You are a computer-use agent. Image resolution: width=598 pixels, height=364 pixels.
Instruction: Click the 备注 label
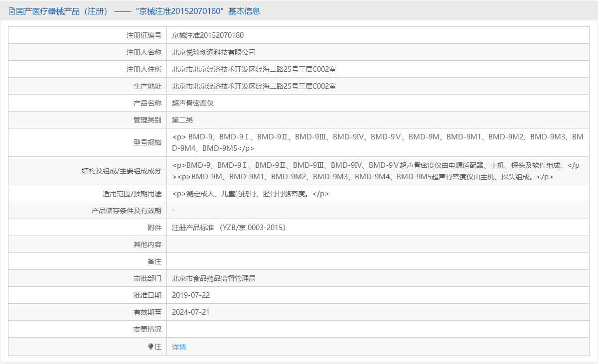(154, 261)
